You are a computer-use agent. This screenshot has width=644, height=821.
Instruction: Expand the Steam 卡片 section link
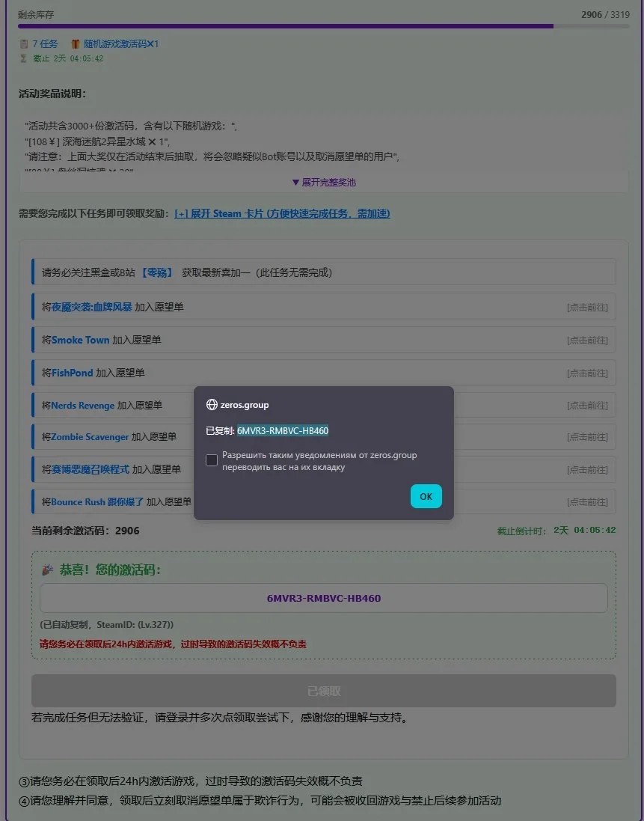point(282,213)
